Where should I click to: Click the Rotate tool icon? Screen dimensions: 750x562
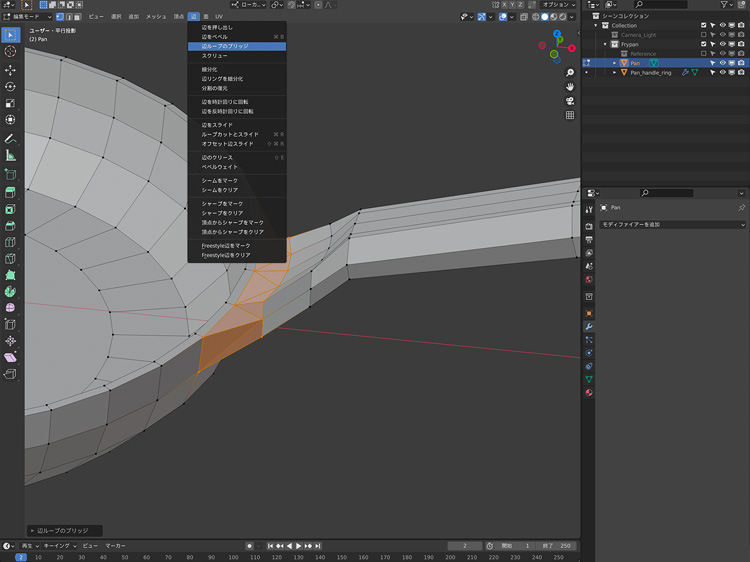coord(10,86)
